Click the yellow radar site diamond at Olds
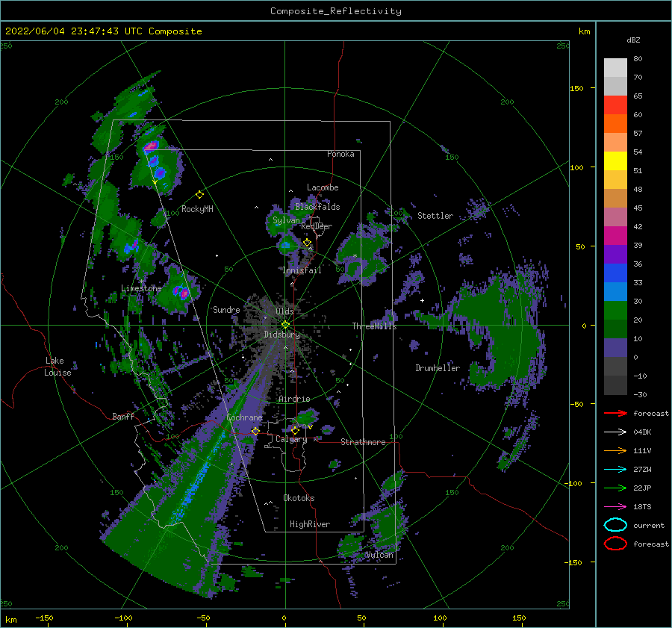The width and height of the screenshot is (672, 628). click(285, 325)
